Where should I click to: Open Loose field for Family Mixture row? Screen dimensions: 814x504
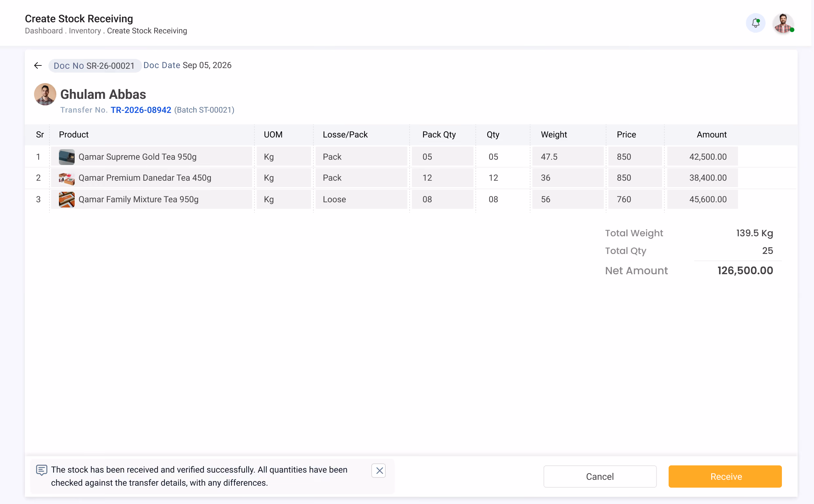pyautogui.click(x=361, y=199)
